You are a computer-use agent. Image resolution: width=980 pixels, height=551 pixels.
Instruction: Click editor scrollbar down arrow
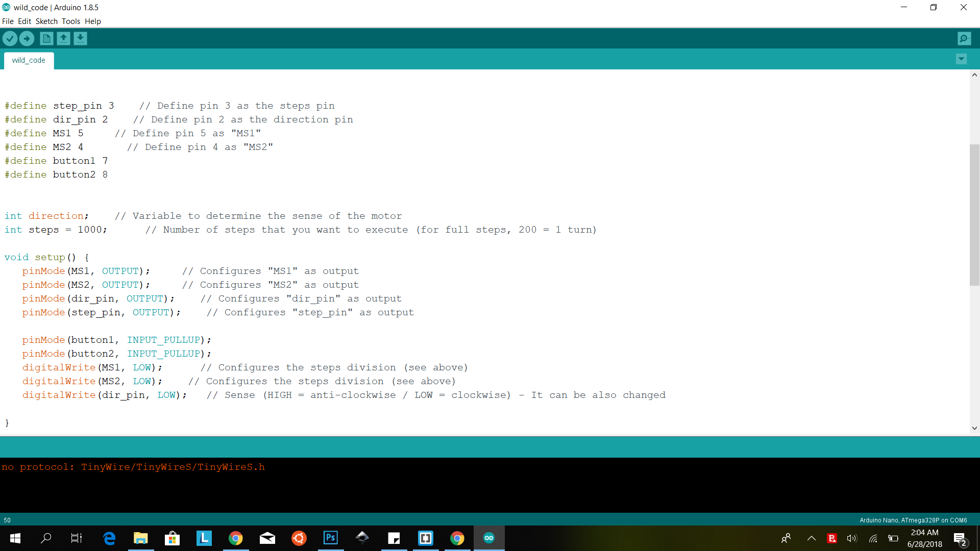point(974,428)
